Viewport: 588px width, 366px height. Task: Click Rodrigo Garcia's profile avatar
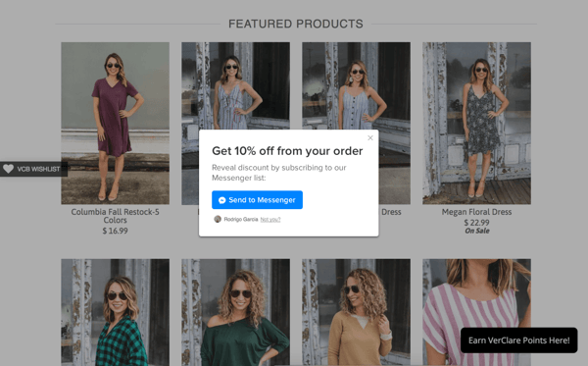(218, 219)
